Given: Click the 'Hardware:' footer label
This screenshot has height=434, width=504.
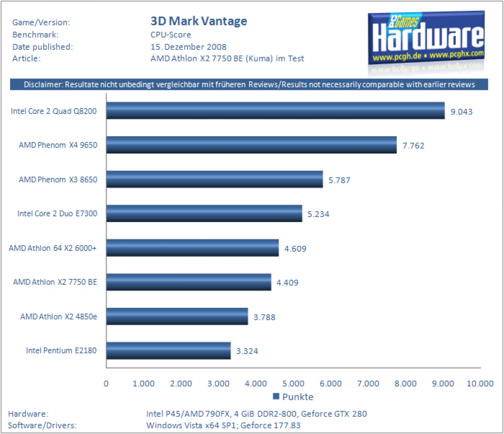Looking at the screenshot, I should 28,414.
